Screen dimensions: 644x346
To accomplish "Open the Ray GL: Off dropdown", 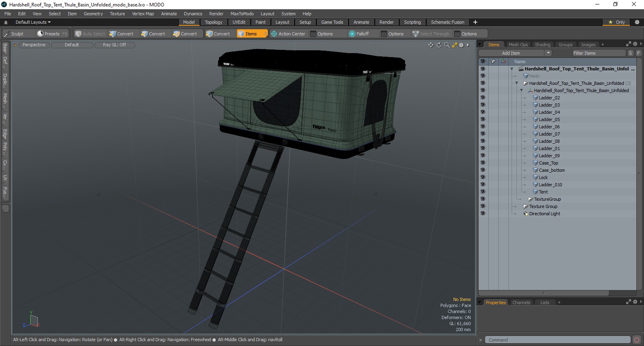I will pyautogui.click(x=115, y=45).
